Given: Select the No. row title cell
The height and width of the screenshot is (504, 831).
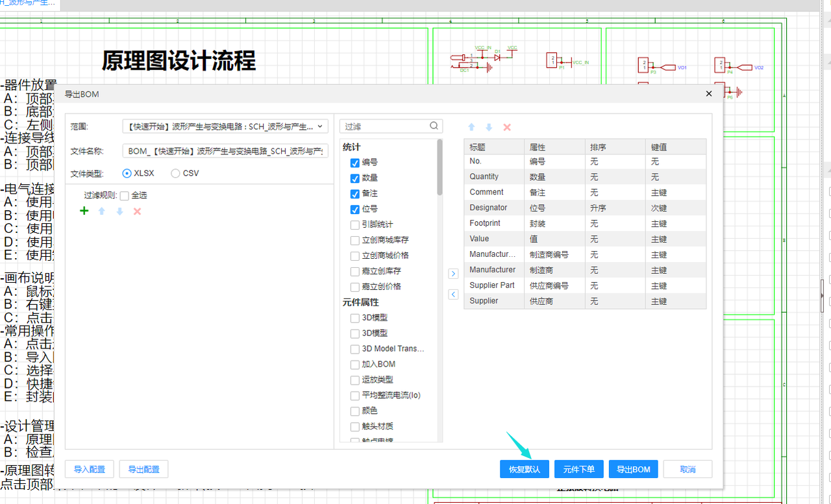Looking at the screenshot, I should (494, 161).
